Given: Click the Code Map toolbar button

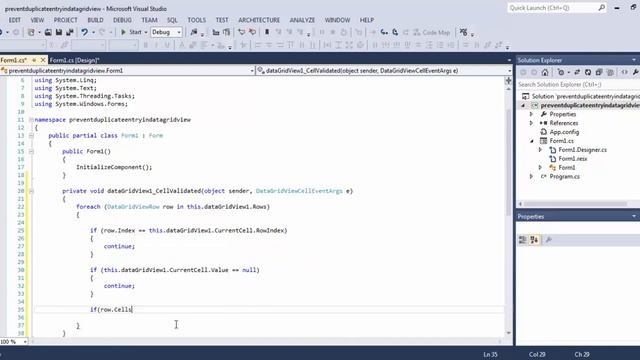Looking at the screenshot, I should [x=432, y=32].
